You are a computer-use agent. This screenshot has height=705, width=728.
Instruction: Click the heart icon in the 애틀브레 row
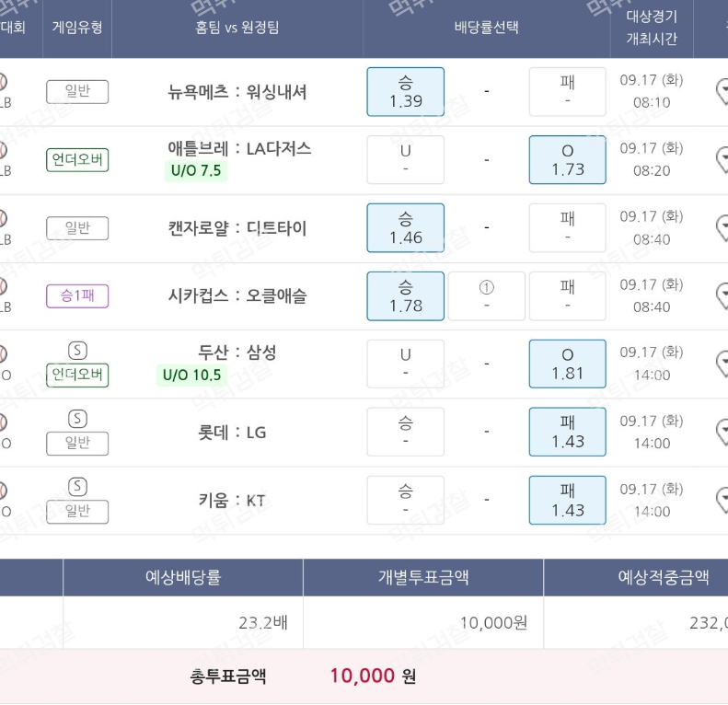click(x=722, y=159)
